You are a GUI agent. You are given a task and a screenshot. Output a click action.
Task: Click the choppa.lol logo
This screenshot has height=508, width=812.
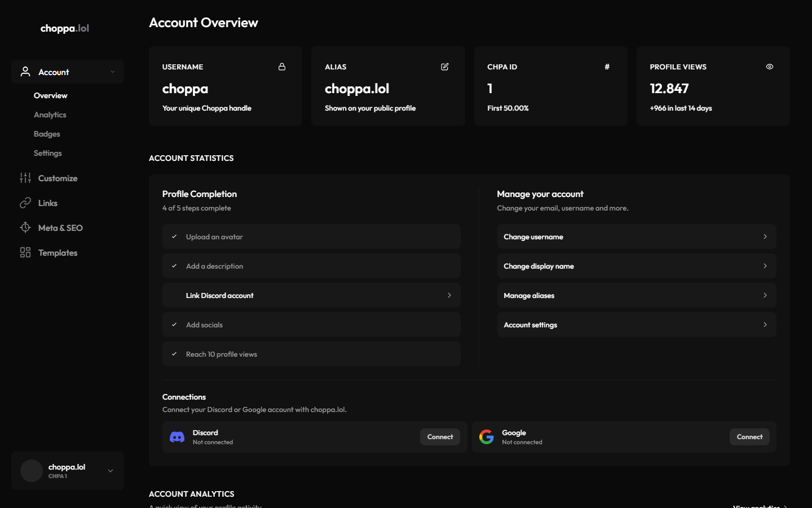[65, 28]
